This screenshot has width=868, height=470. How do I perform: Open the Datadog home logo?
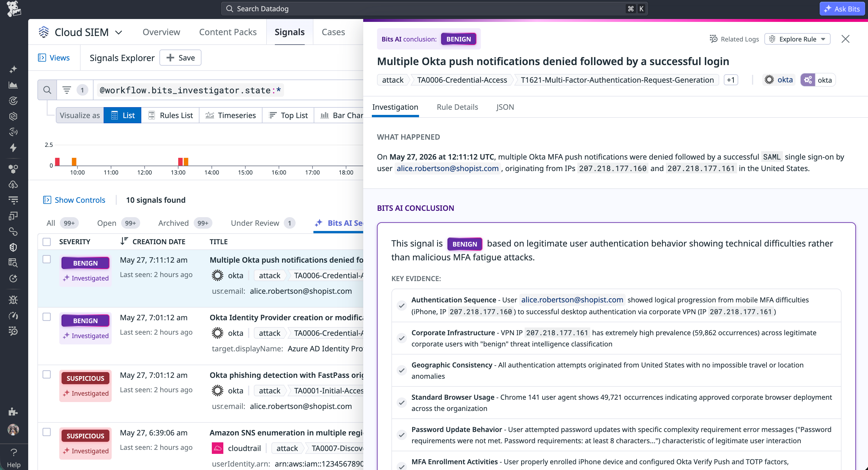click(x=14, y=9)
